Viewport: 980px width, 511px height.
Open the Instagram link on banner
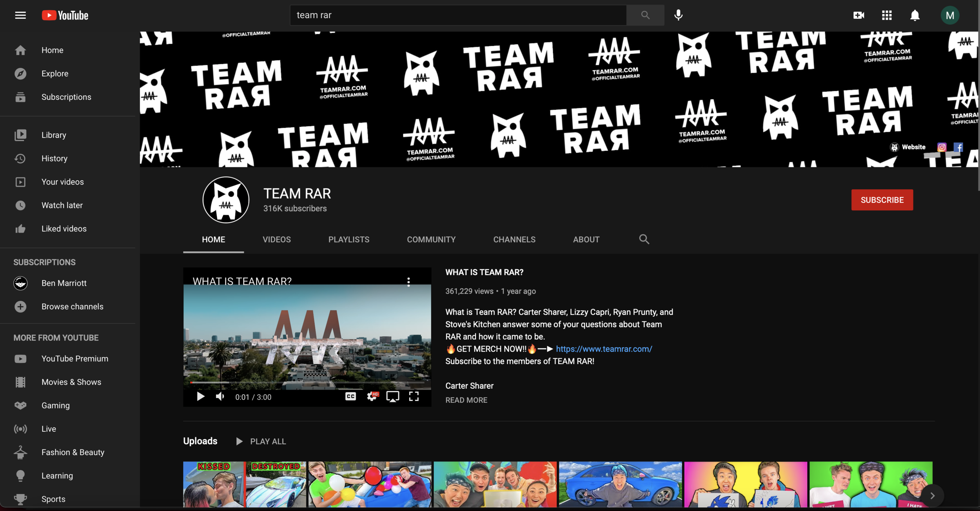click(x=942, y=147)
